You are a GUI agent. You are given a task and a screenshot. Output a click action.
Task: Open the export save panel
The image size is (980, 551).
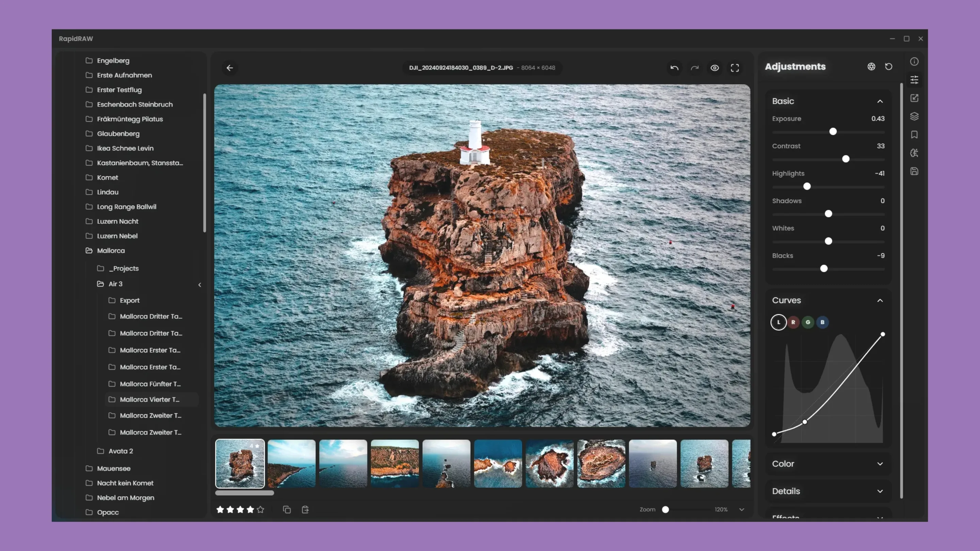[x=914, y=171]
